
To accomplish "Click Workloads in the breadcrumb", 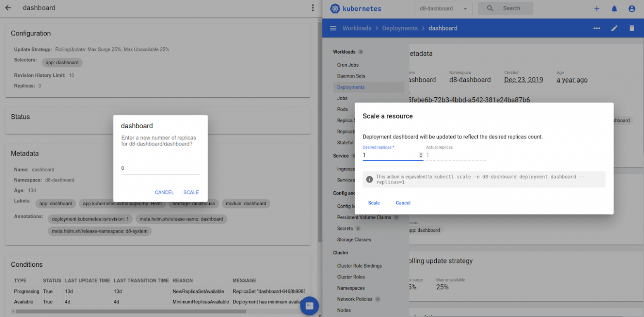I will point(357,28).
